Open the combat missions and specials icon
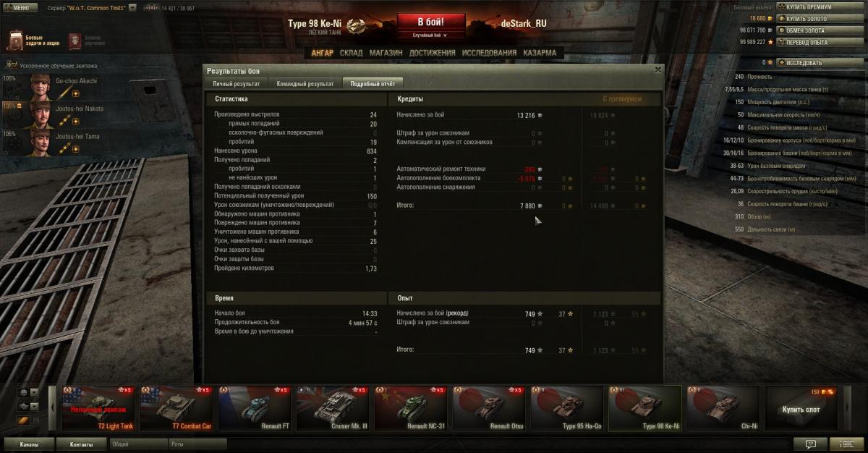Image resolution: width=868 pixels, height=453 pixels. (16, 40)
